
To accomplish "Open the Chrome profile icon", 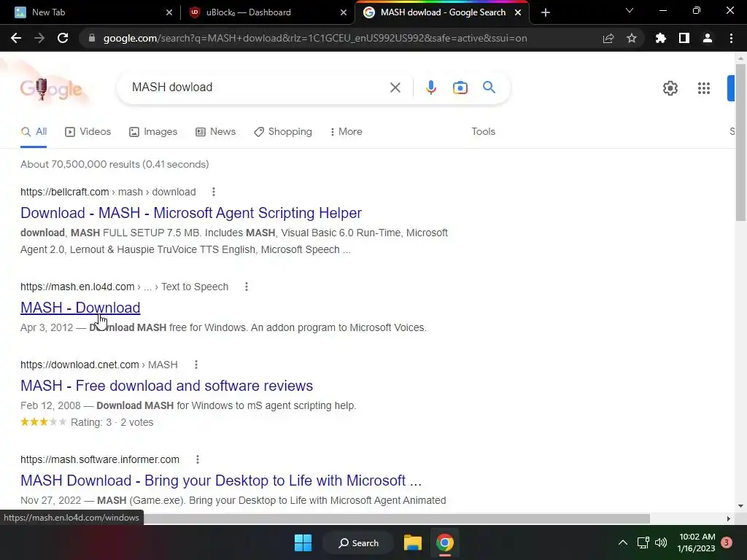I will [x=708, y=38].
